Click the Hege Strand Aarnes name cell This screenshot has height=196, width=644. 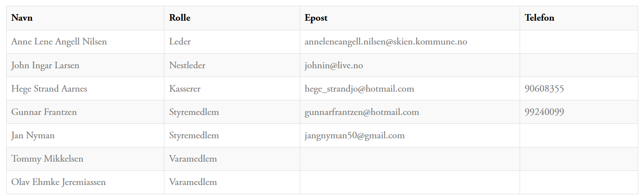pos(49,89)
